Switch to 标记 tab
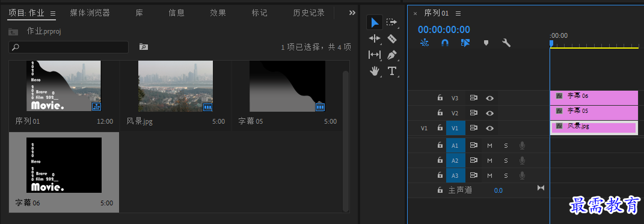This screenshot has height=224, width=644. pos(260,13)
